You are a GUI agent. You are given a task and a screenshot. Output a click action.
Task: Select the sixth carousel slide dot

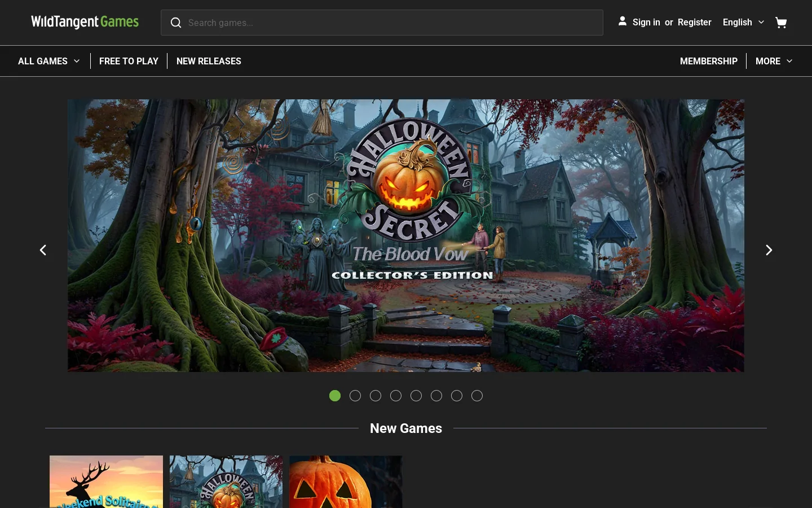pos(436,396)
